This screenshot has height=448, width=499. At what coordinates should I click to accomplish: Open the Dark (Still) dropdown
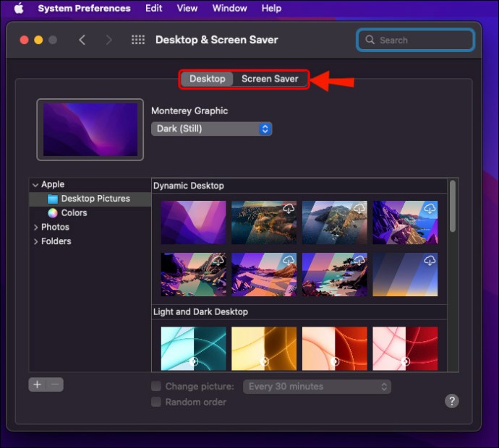point(212,129)
